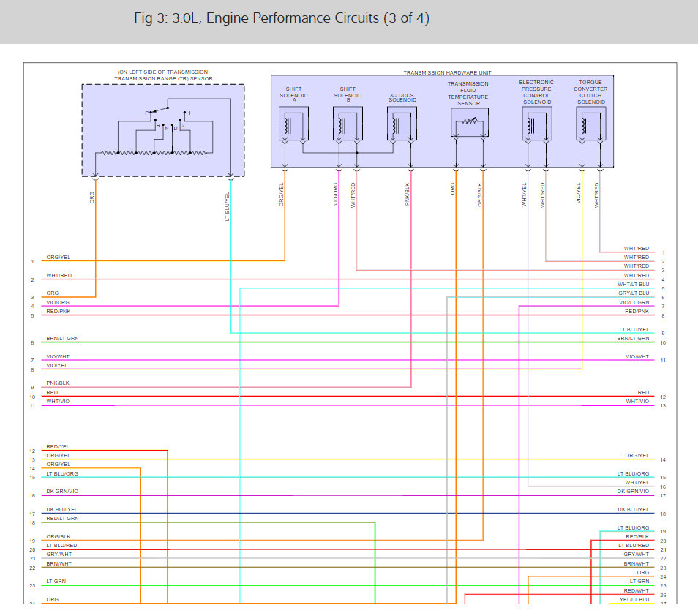Click vertical 'VIO/ORG' label under Shift Solenoid B
698x616 pixels.
coord(336,194)
